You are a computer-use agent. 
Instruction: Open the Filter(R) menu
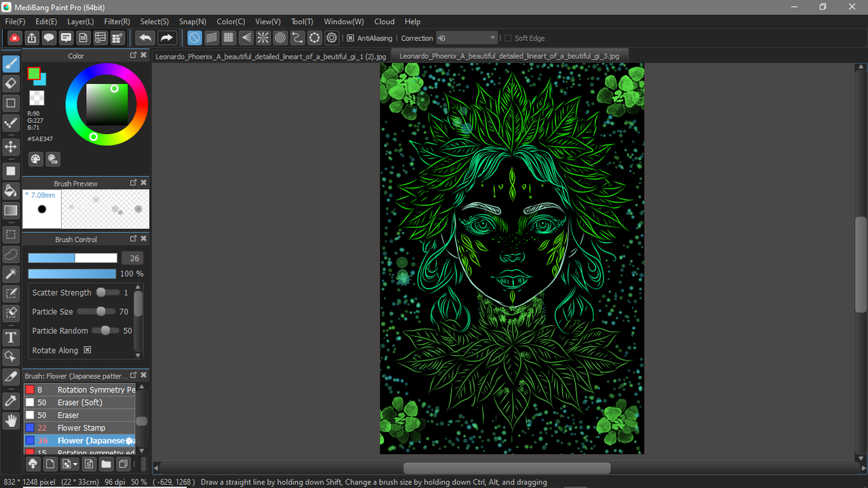pyautogui.click(x=117, y=22)
